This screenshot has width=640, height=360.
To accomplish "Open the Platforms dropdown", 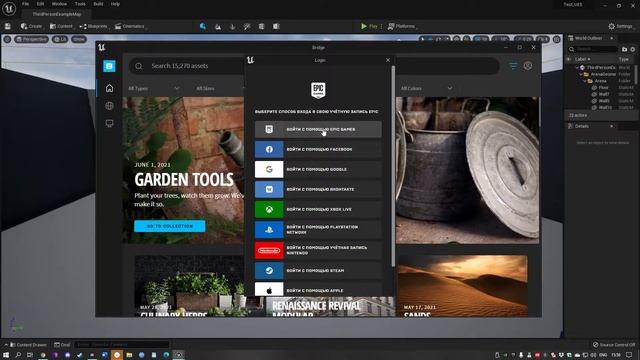I will point(402,26).
